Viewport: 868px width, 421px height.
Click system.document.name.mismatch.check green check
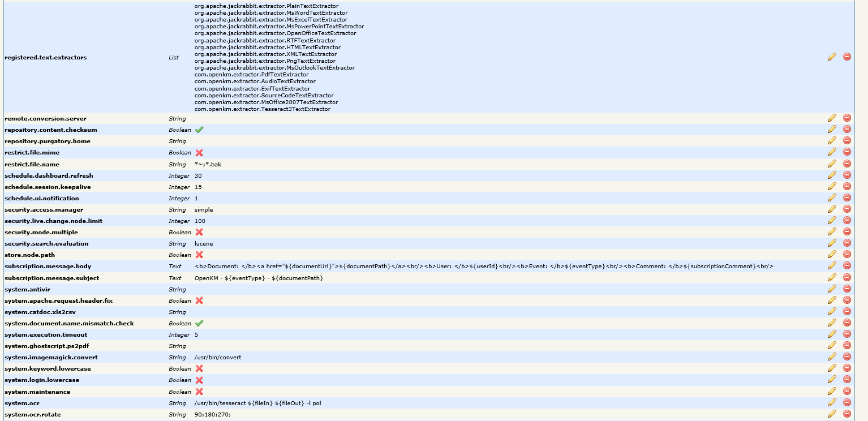point(199,323)
